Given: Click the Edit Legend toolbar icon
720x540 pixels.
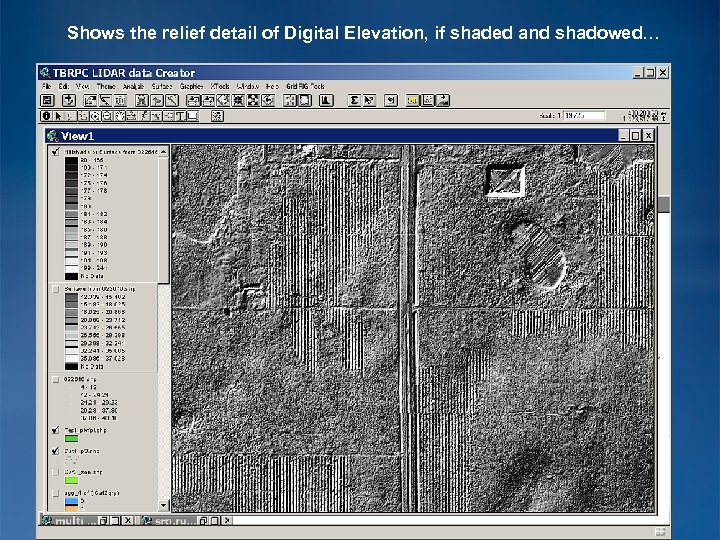Looking at the screenshot, I should click(105, 100).
